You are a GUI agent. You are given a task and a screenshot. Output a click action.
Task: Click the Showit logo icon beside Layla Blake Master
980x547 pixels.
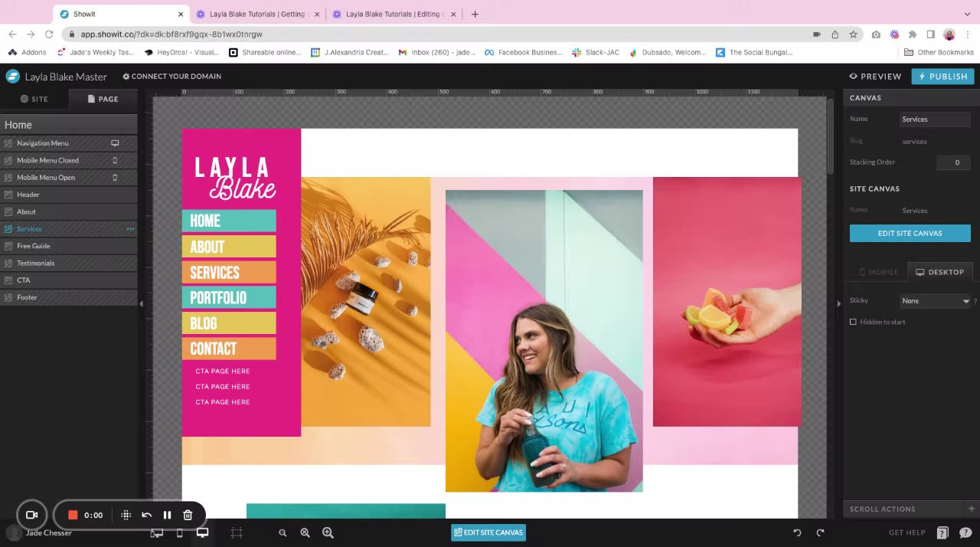click(x=12, y=77)
